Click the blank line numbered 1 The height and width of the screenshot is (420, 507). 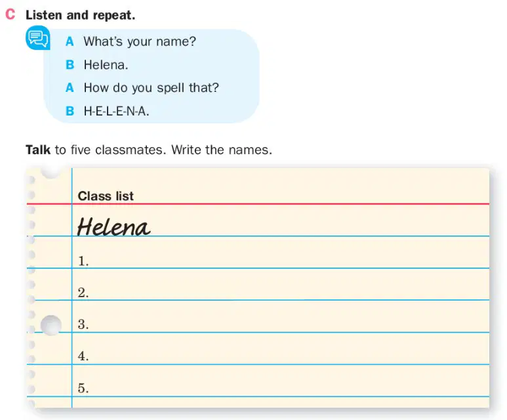(280, 253)
